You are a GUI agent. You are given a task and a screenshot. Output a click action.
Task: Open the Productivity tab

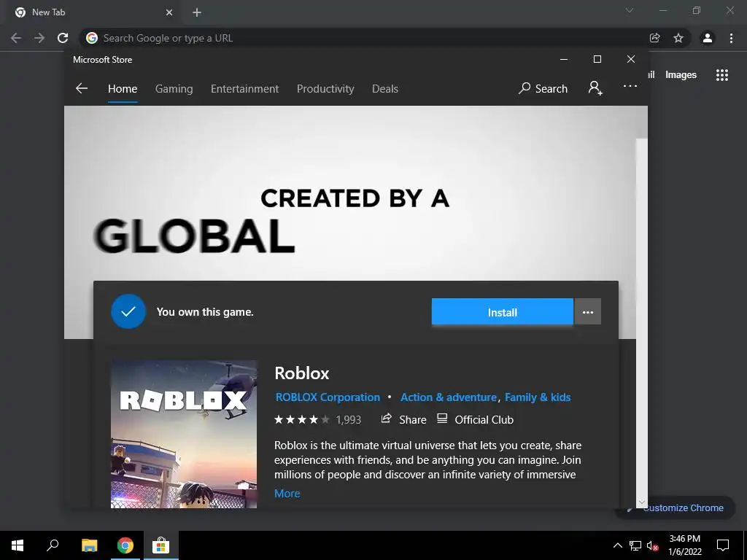[325, 88]
